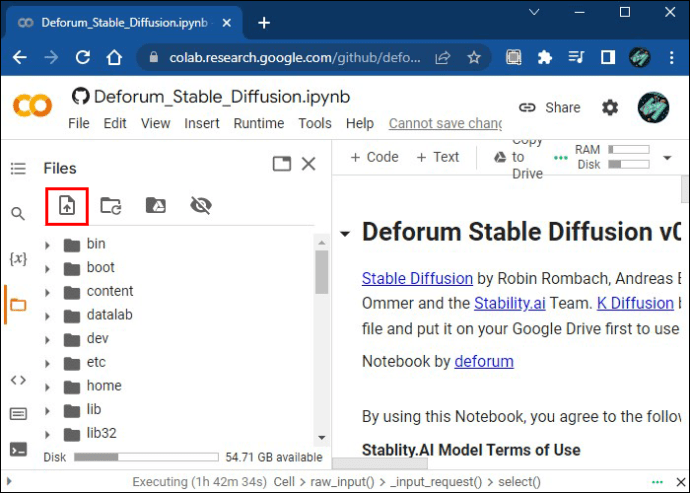Open the find and replace search icon
This screenshot has height=493, width=690.
point(18,213)
